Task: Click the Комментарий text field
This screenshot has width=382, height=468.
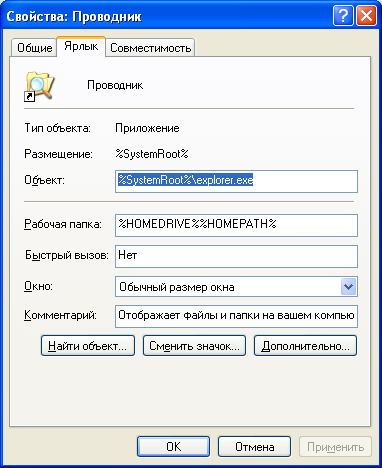Action: point(236,316)
